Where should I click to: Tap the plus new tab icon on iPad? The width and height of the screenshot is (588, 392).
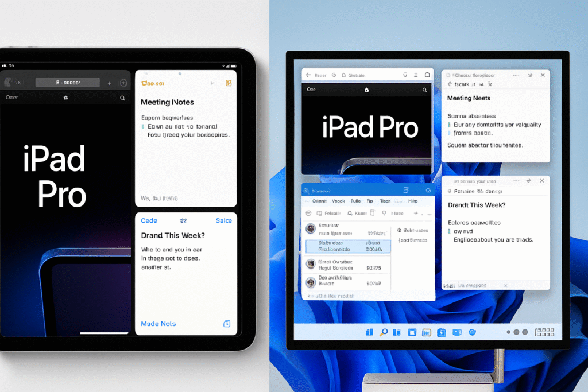pos(109,83)
